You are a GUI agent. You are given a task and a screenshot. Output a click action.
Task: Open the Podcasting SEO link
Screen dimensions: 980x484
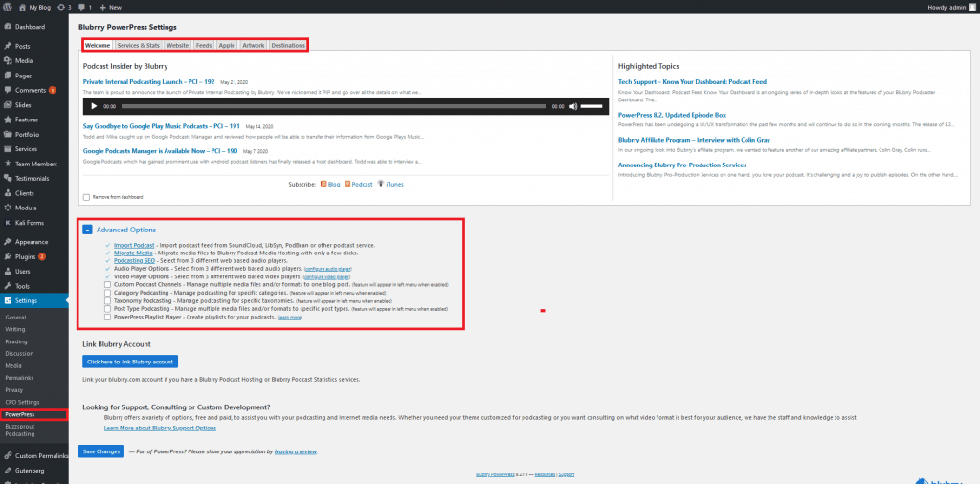[134, 261]
